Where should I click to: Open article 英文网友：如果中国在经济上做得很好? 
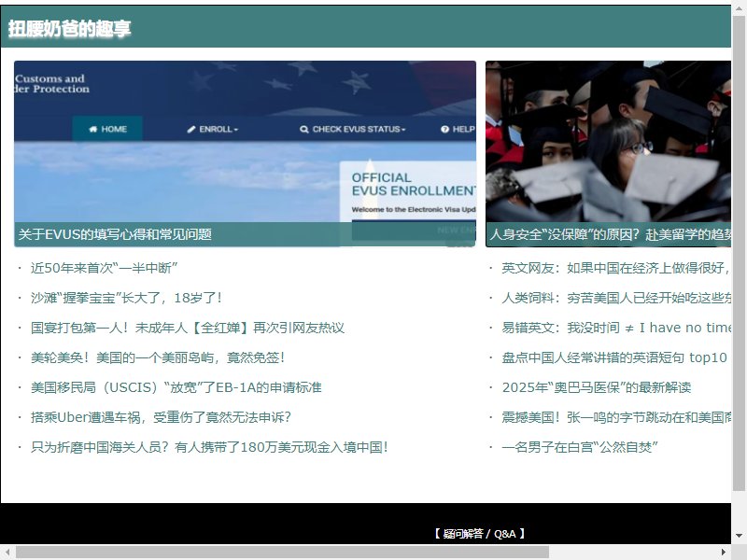tap(616, 268)
